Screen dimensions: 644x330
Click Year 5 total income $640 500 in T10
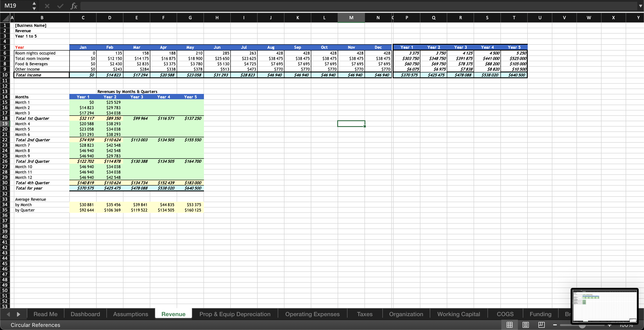click(x=514, y=75)
